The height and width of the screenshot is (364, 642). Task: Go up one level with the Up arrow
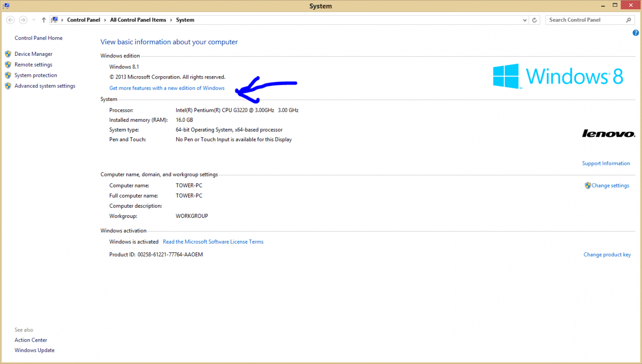[x=44, y=20]
